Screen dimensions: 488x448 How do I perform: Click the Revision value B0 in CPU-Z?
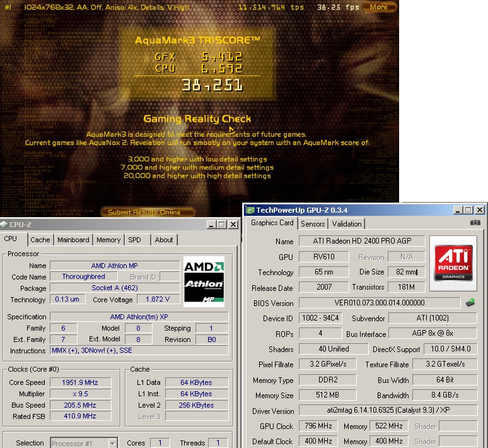coord(212,339)
